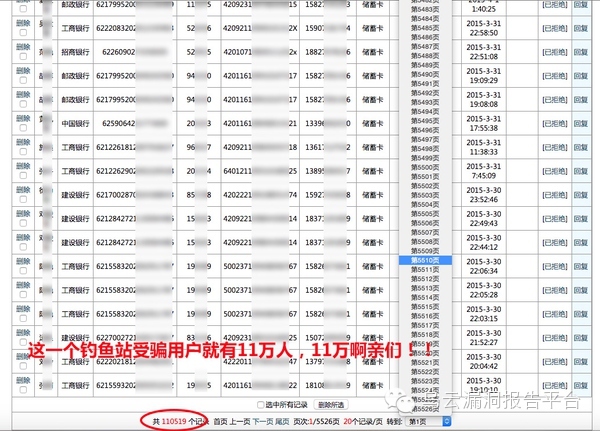Click timestamp 2015-3-31 7:45:09
Image resolution: width=600 pixels, height=431 pixels.
click(484, 171)
